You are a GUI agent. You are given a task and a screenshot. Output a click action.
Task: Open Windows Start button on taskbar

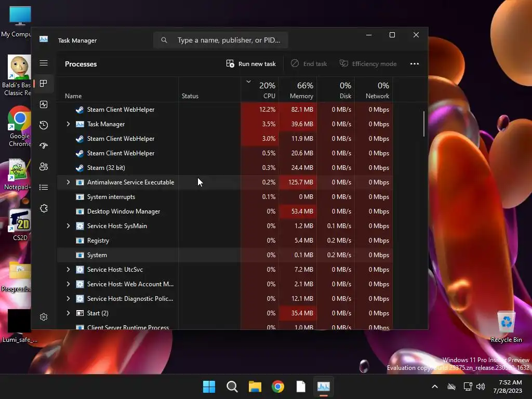point(209,387)
